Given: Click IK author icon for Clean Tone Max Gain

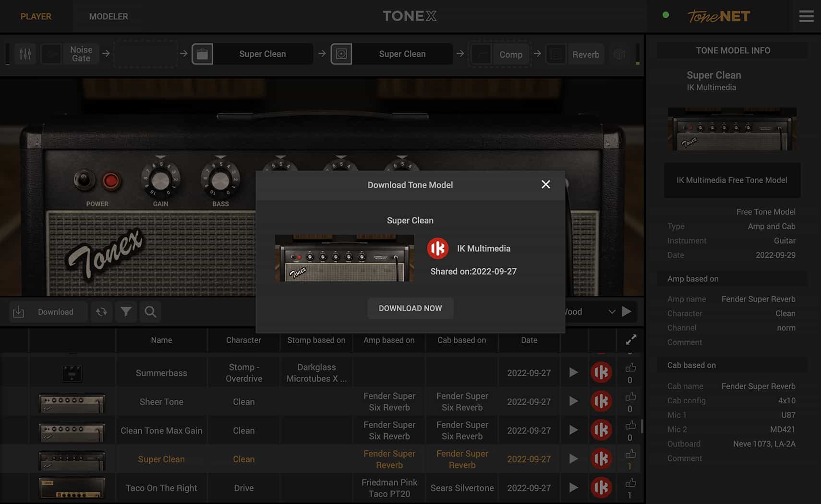Looking at the screenshot, I should coord(601,430).
